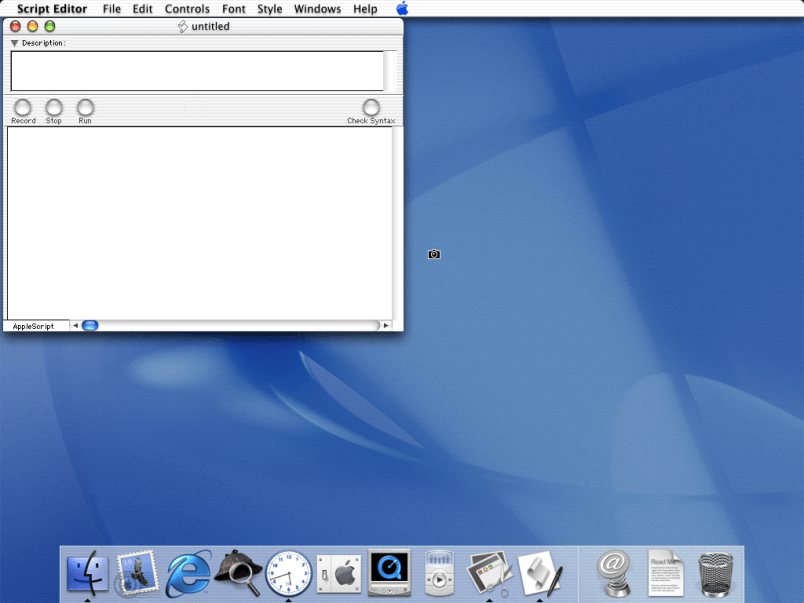804x603 pixels.
Task: Open the Windows menu
Action: tap(317, 9)
